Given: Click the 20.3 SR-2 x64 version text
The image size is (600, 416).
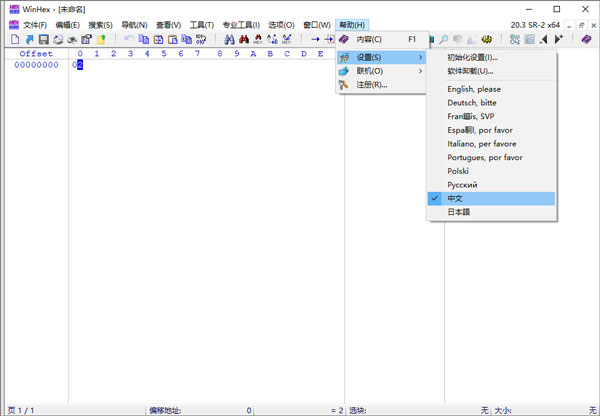Looking at the screenshot, I should point(535,25).
